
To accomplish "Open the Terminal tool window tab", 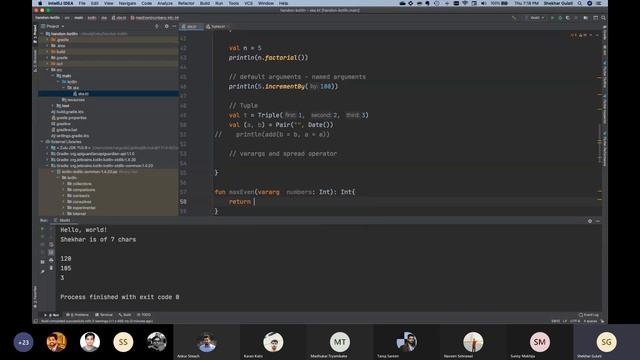I will pos(104,315).
